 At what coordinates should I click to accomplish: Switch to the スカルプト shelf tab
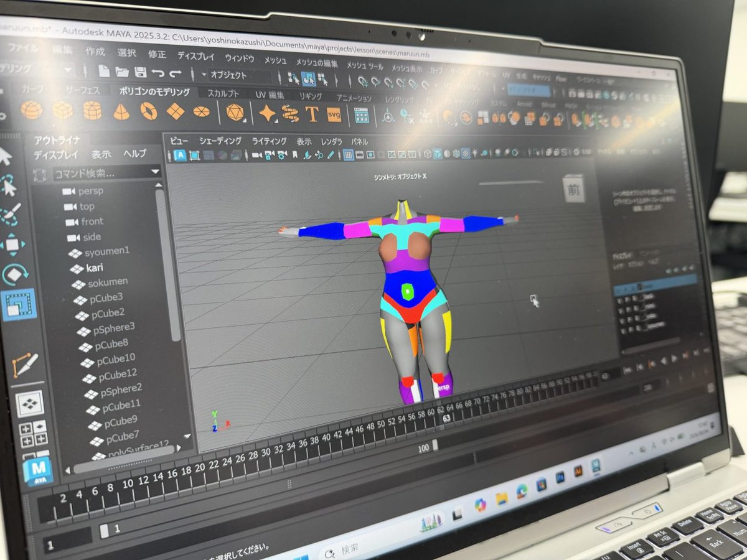[222, 94]
